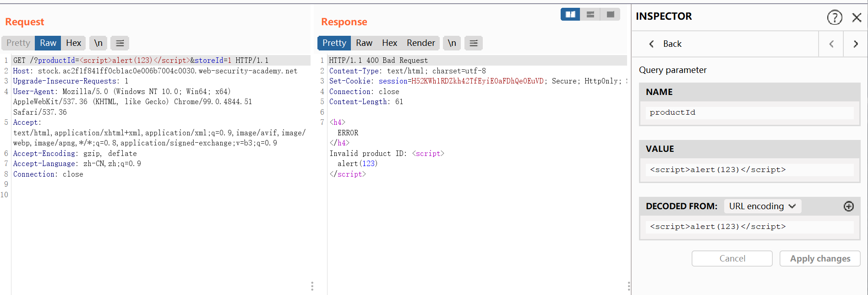Viewport: 868px width, 295px height.
Task: Click the Host header line
Action: pyautogui.click(x=155, y=71)
